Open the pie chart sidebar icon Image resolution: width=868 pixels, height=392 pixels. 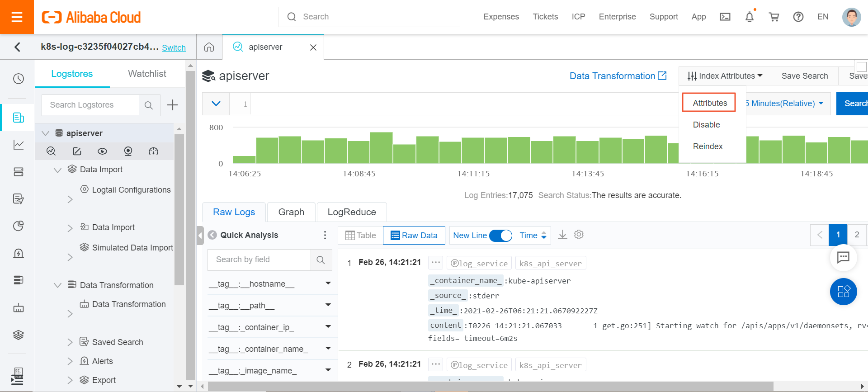[x=19, y=226]
